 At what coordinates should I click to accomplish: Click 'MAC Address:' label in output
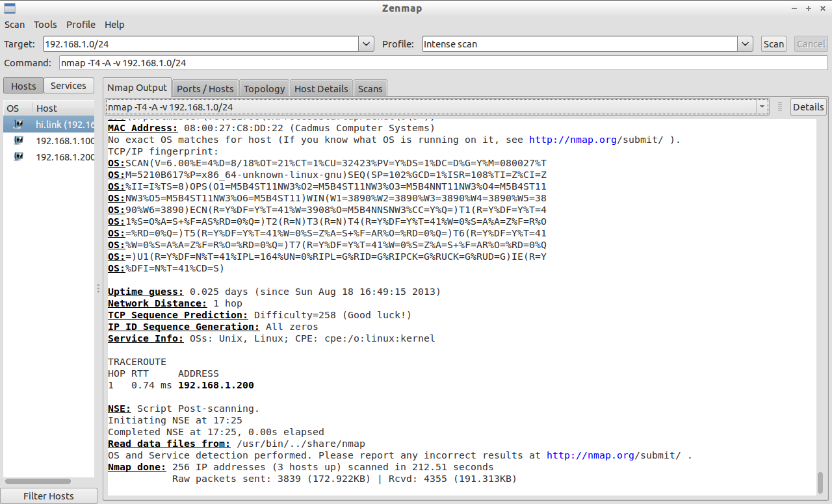[143, 128]
